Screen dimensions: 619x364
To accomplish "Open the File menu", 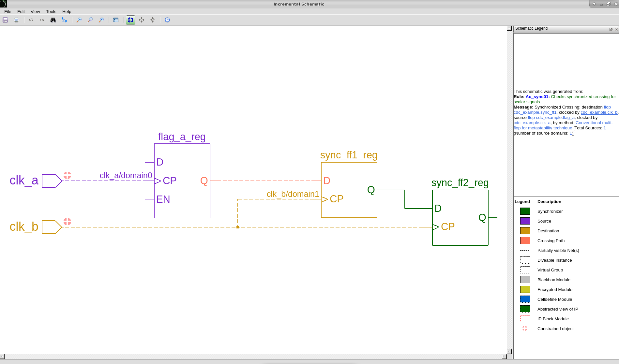I will pos(8,11).
